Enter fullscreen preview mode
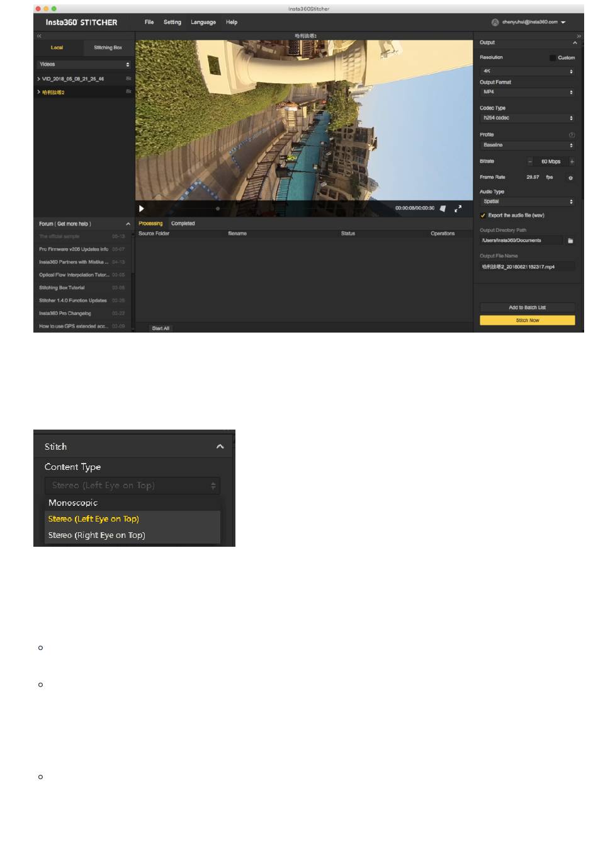598x868 pixels. tap(458, 208)
